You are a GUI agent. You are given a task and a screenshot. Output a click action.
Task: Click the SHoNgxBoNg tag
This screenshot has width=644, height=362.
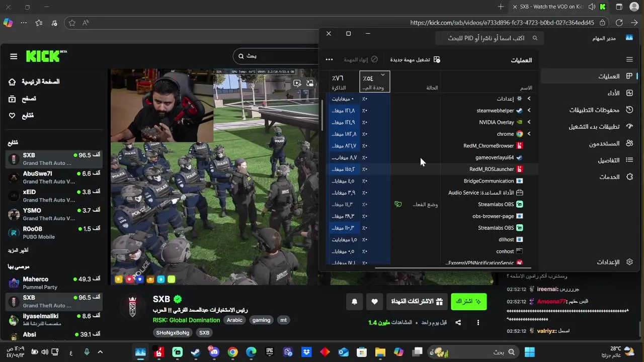173,333
